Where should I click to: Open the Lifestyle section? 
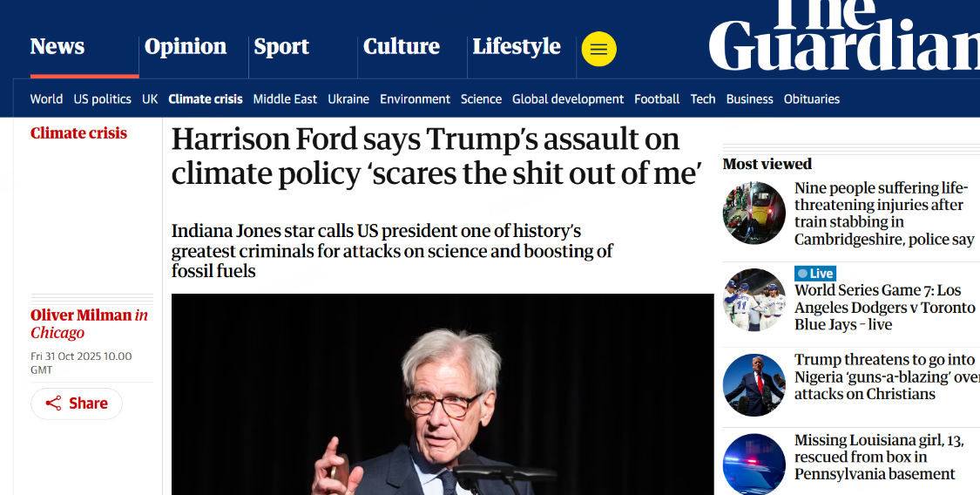tap(517, 46)
